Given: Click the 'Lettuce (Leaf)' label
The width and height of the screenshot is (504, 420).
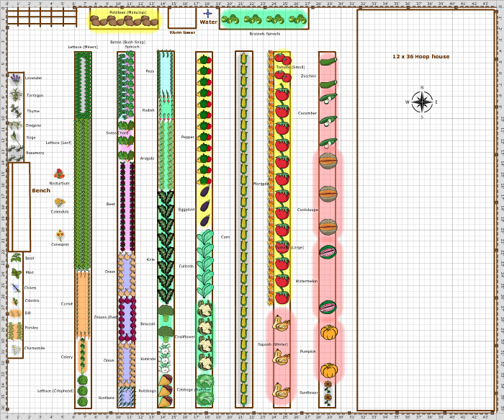Looking at the screenshot, I should pos(58,143).
